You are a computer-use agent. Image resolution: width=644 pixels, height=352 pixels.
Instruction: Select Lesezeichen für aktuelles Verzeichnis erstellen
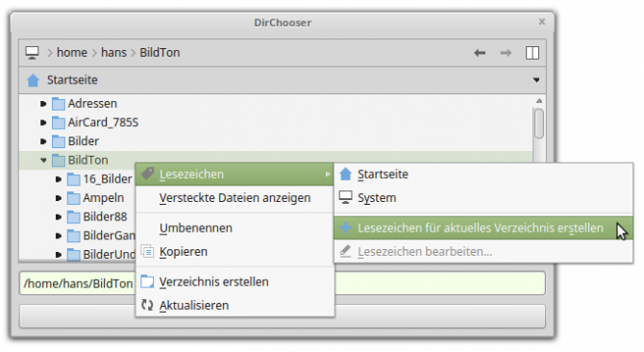pos(483,228)
